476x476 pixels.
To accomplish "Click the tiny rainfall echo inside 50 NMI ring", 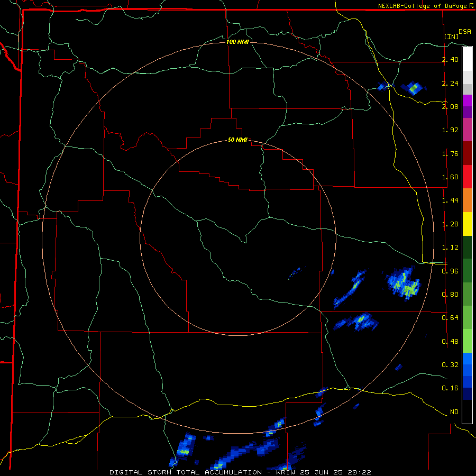I will tap(296, 272).
